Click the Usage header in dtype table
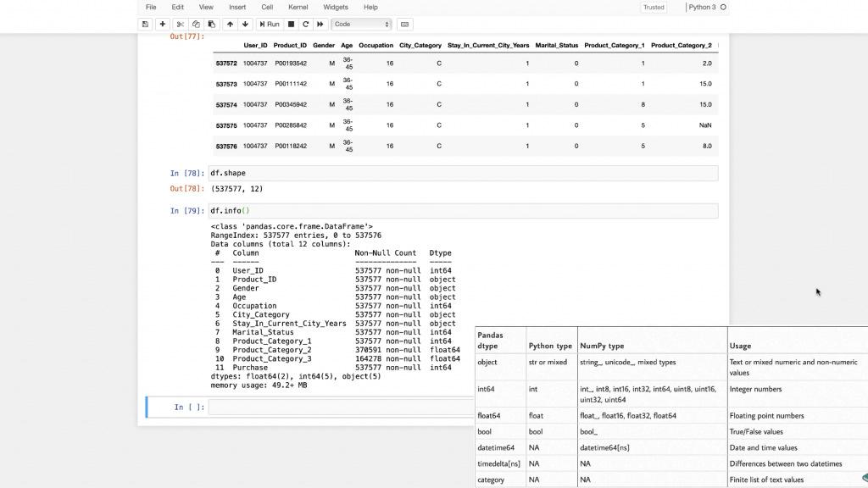The height and width of the screenshot is (488, 868). point(740,346)
